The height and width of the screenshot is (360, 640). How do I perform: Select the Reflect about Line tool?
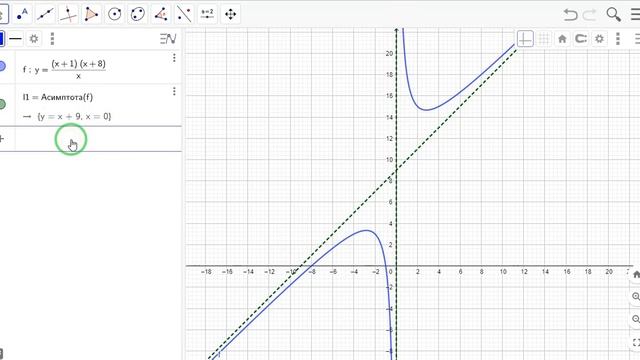[x=184, y=14]
